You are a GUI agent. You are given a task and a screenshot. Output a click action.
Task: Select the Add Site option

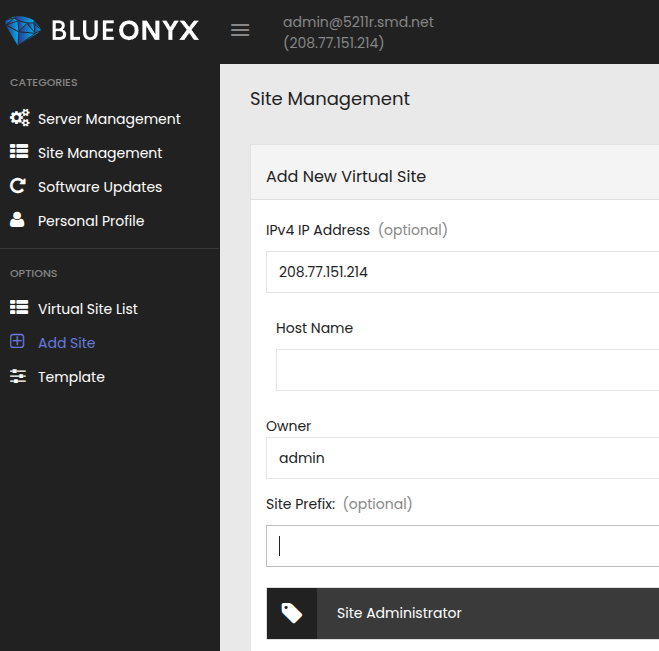tap(66, 343)
